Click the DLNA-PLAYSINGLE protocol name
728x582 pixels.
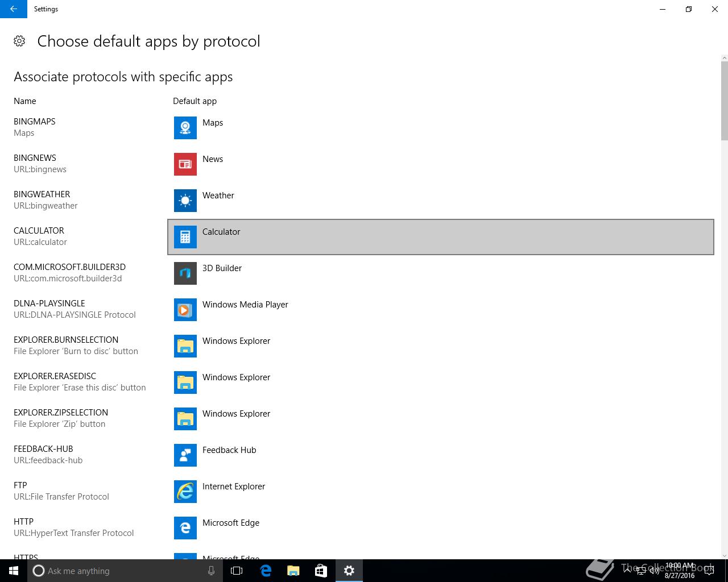tap(49, 304)
